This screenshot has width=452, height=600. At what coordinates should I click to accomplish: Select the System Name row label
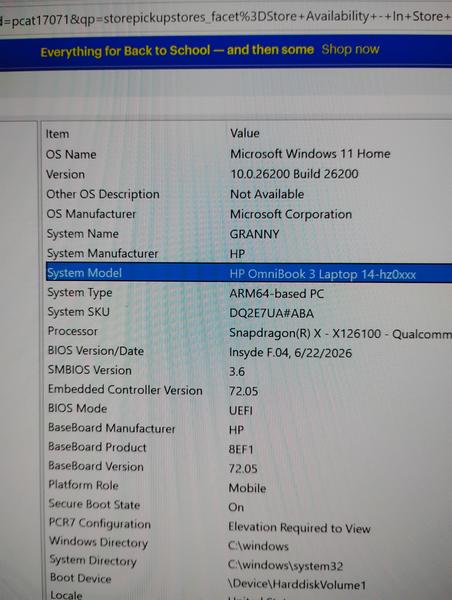[82, 233]
